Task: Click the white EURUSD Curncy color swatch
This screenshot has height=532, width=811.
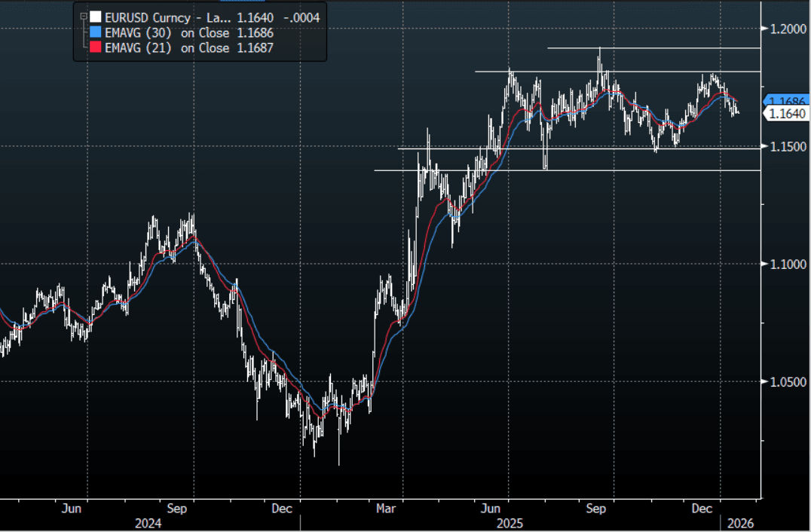Action: [x=94, y=17]
